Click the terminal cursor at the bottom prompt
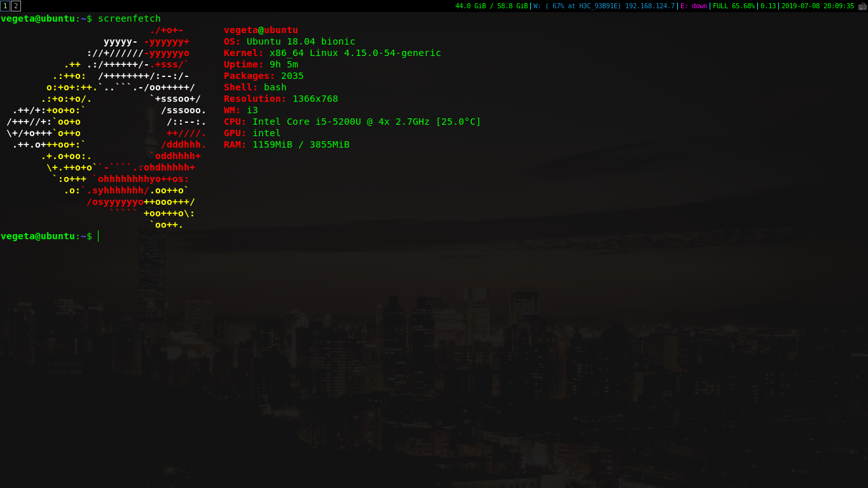 tap(99, 236)
